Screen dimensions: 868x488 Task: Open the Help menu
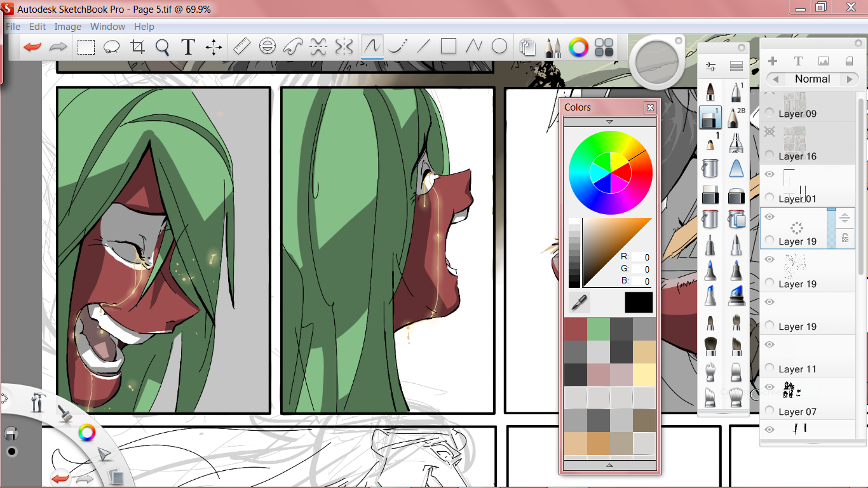144,27
